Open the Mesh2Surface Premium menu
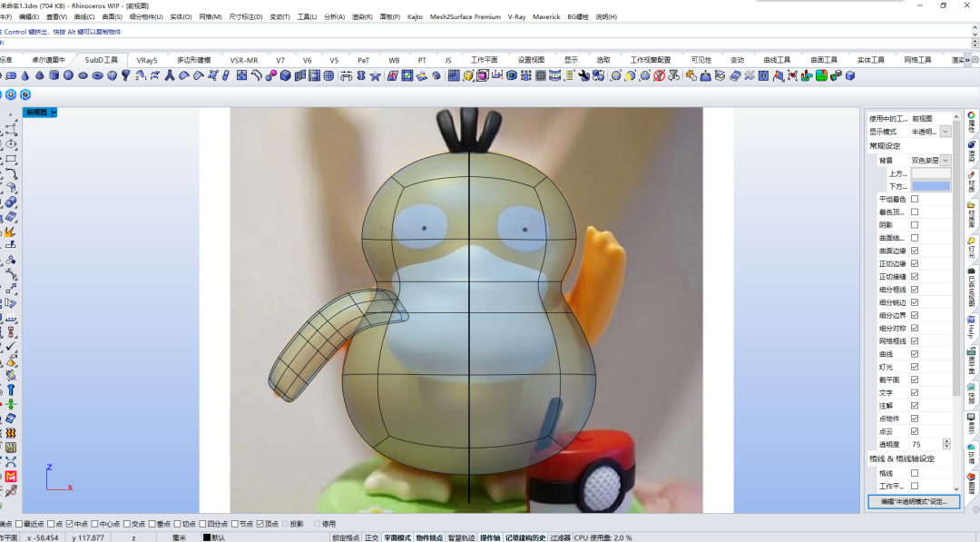Screen dimensions: 980x542 (465, 17)
